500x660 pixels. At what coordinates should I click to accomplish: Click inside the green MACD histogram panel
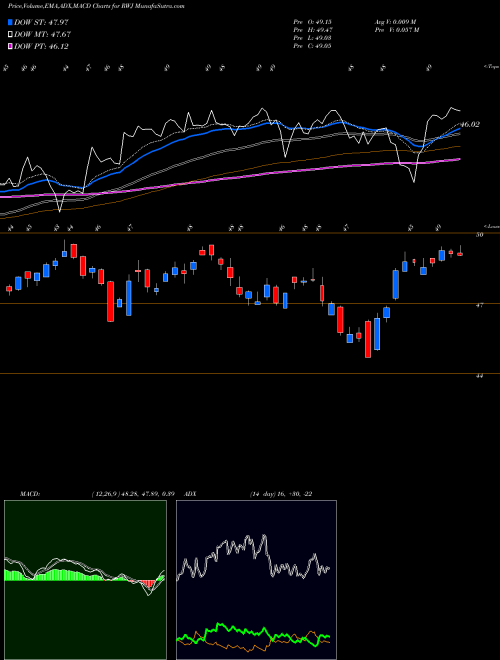pos(85,580)
